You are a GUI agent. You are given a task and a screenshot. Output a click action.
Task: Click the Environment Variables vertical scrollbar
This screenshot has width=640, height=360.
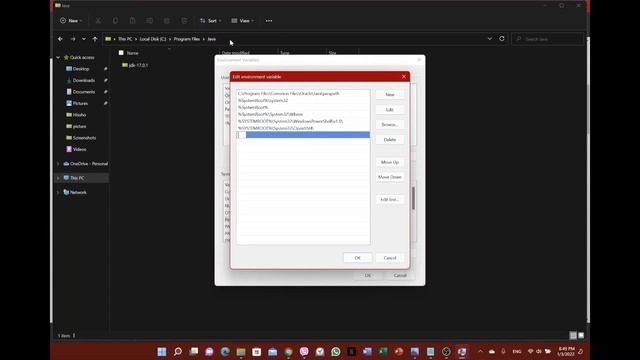click(x=413, y=198)
